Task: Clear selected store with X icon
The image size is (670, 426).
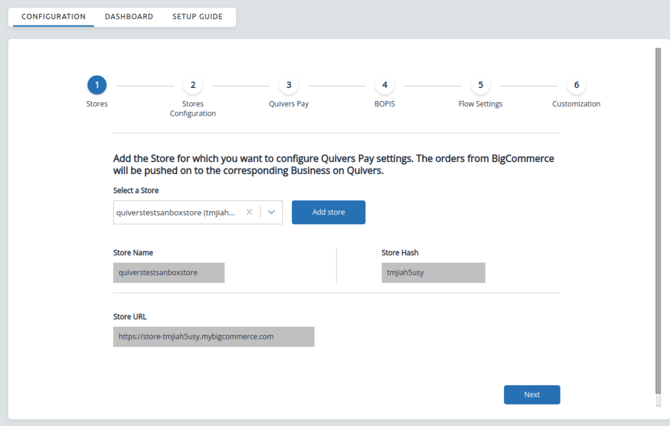Action: click(249, 212)
